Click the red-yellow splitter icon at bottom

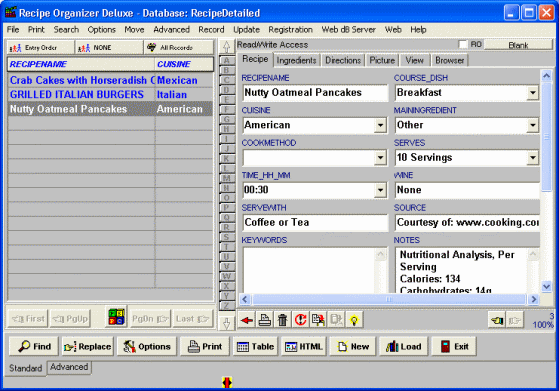(227, 382)
